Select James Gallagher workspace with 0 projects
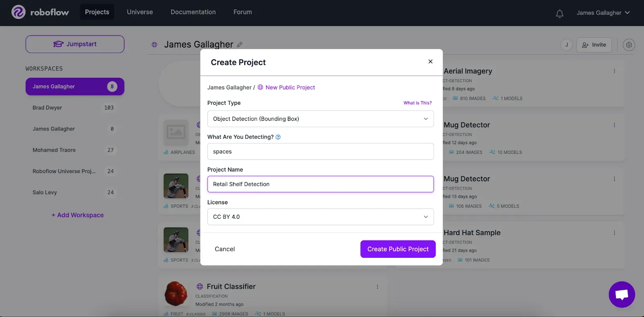 75,129
